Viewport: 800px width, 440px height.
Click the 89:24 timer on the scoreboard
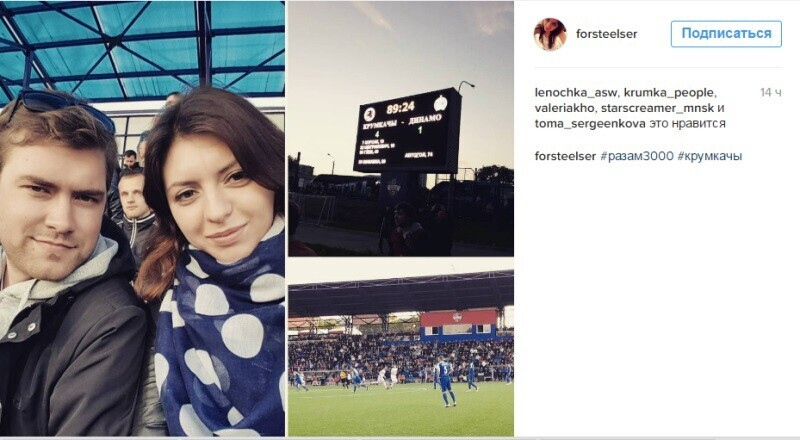click(401, 109)
